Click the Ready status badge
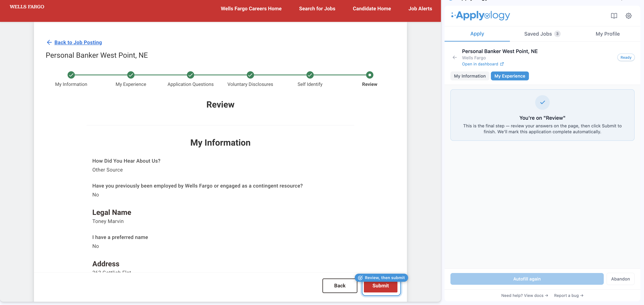The image size is (644, 305). click(x=626, y=58)
